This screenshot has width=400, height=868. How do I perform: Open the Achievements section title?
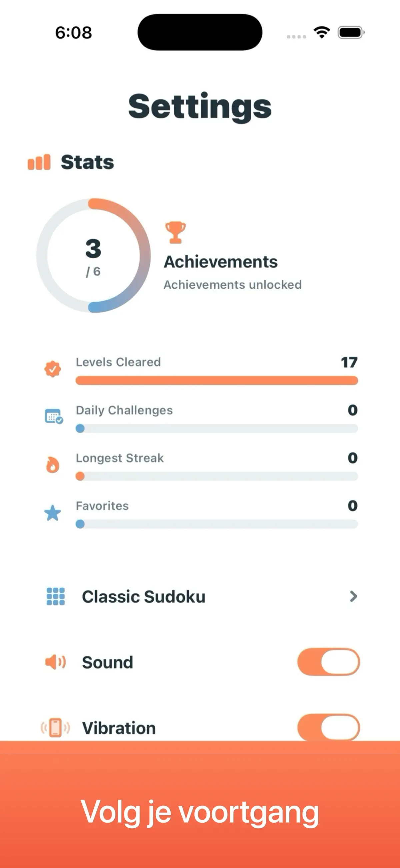click(221, 262)
